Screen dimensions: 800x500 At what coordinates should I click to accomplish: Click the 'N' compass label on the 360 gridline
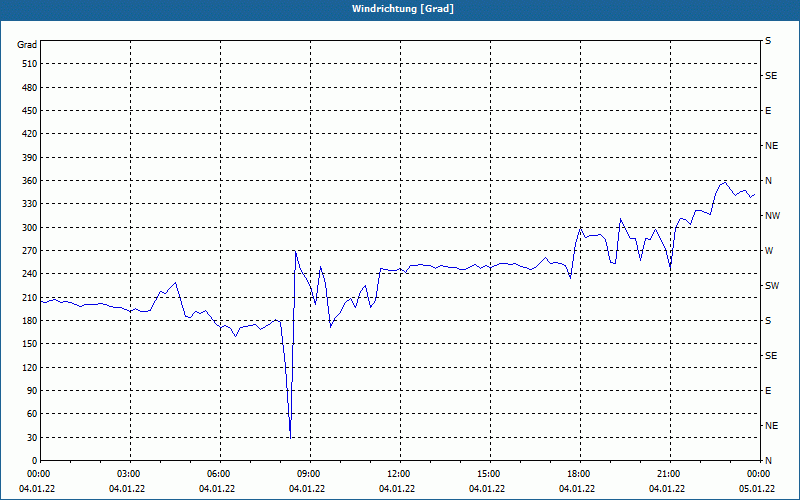(x=769, y=181)
